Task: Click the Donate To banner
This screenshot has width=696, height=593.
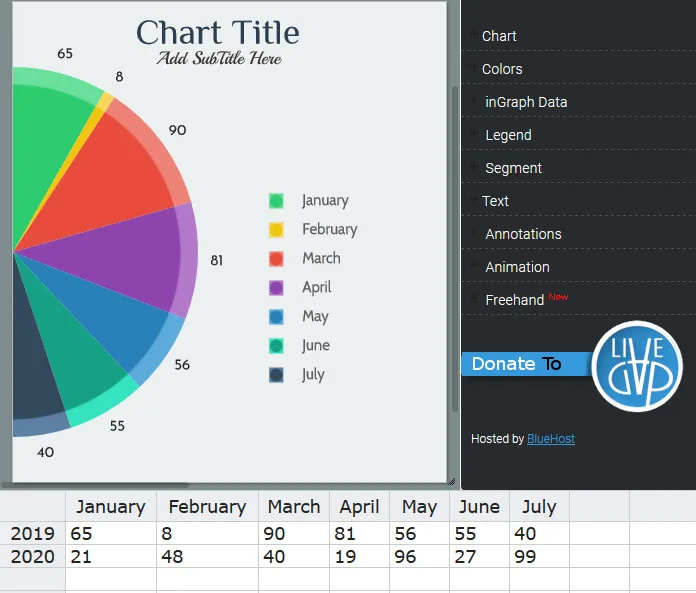Action: click(526, 364)
